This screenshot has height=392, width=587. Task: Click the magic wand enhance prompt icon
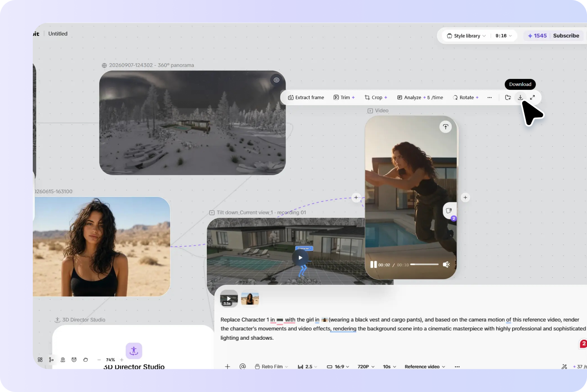[564, 367]
